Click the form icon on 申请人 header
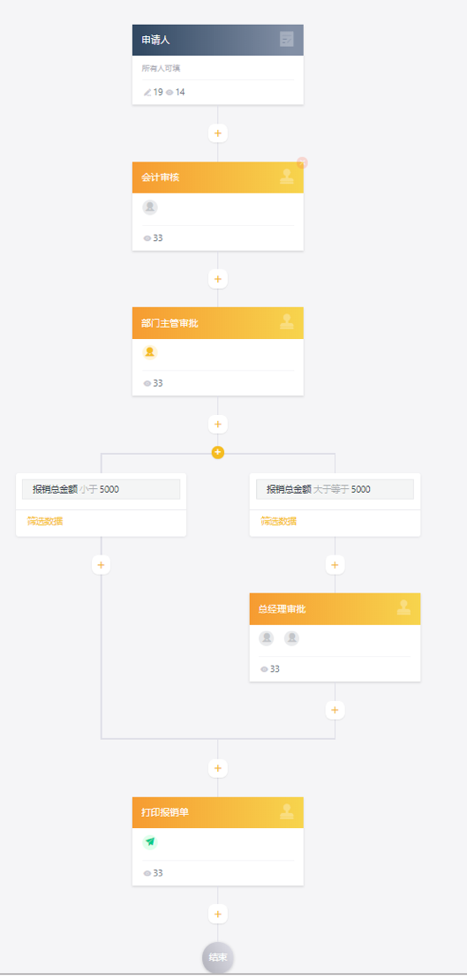The image size is (467, 980). (x=287, y=40)
